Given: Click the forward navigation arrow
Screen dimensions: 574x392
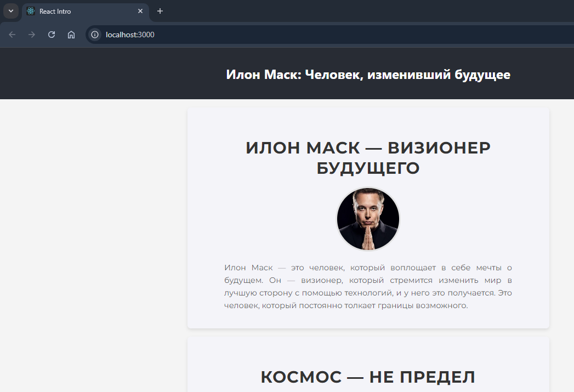Looking at the screenshot, I should (x=31, y=34).
